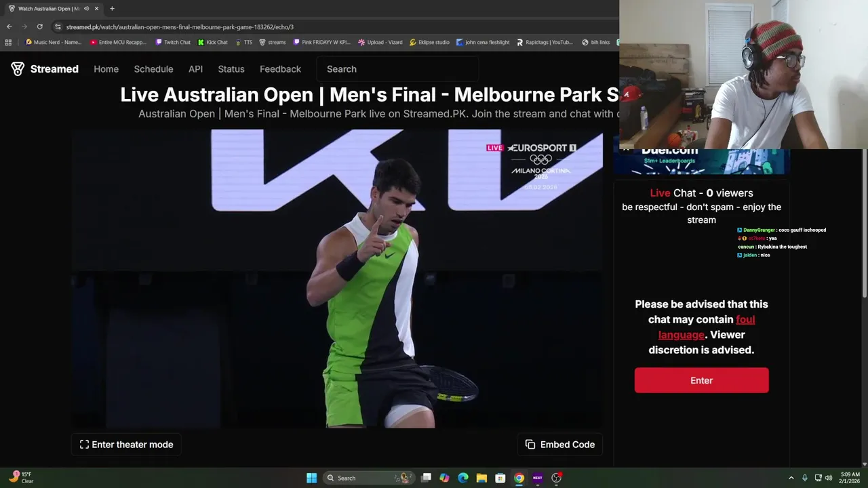Image resolution: width=868 pixels, height=488 pixels.
Task: Open Rapidtags YouTube bookmark
Action: pyautogui.click(x=545, y=42)
